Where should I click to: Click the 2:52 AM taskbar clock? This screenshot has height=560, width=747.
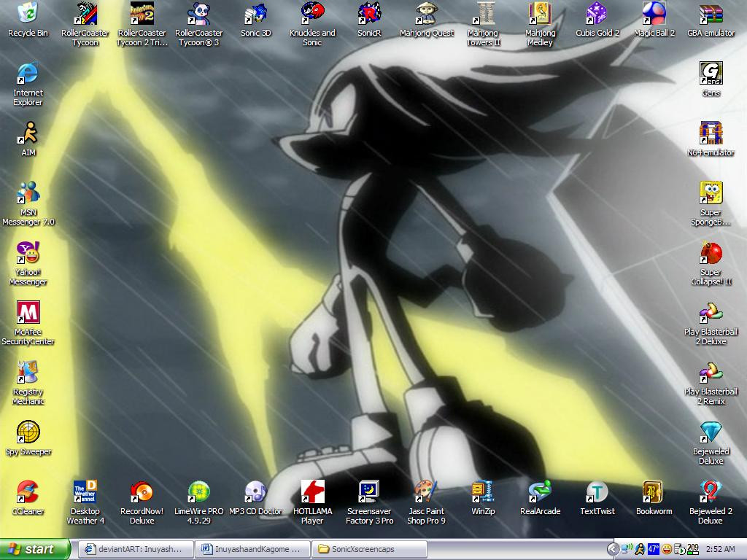720,550
